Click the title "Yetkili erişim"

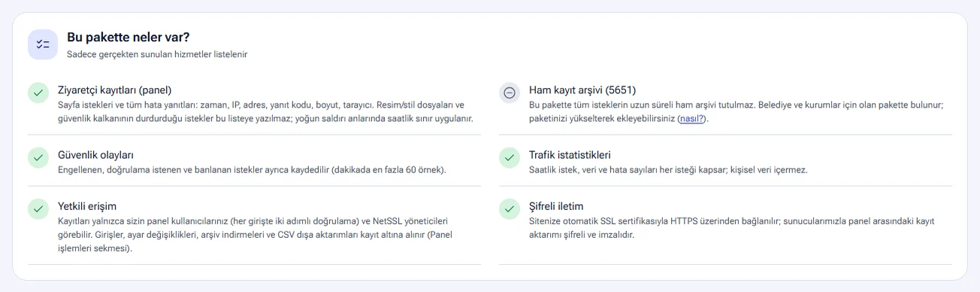87,205
